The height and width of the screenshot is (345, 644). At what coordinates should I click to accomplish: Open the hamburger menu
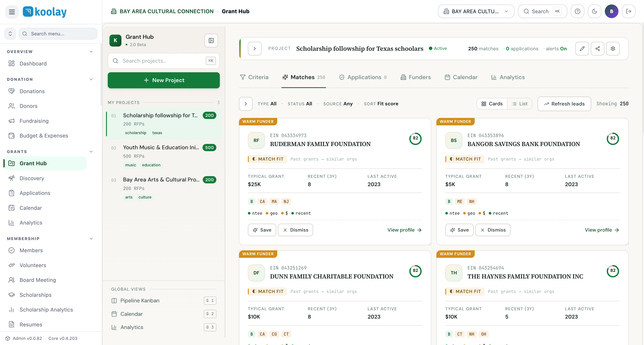(x=12, y=12)
